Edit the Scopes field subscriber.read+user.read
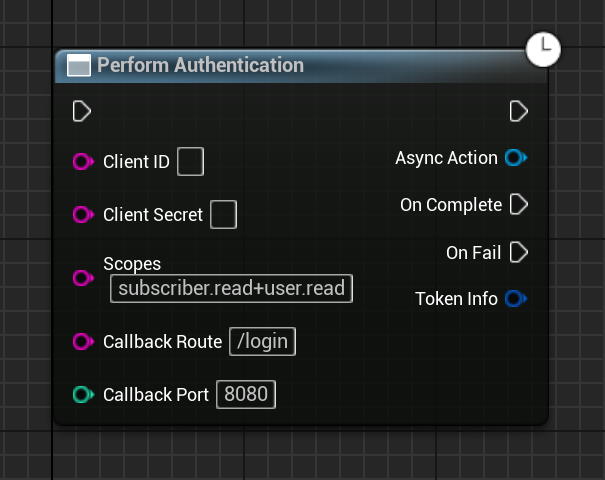Image resolution: width=605 pixels, height=480 pixels. (232, 289)
